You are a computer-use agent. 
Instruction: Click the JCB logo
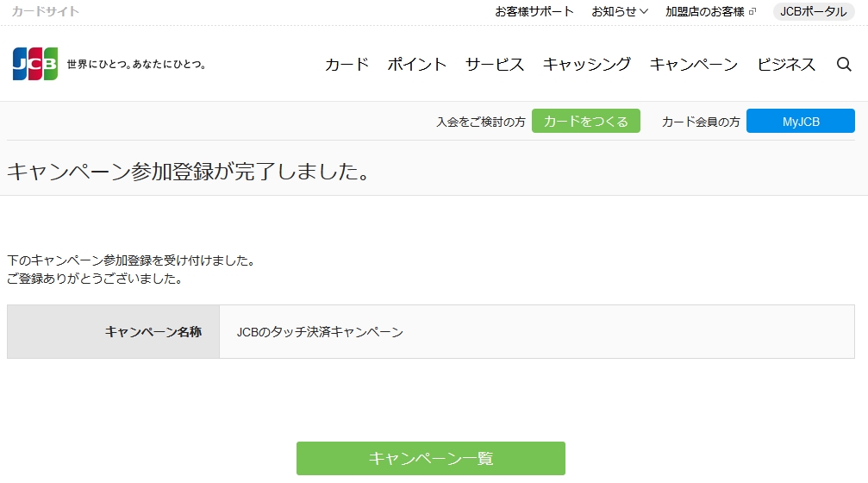(x=34, y=64)
